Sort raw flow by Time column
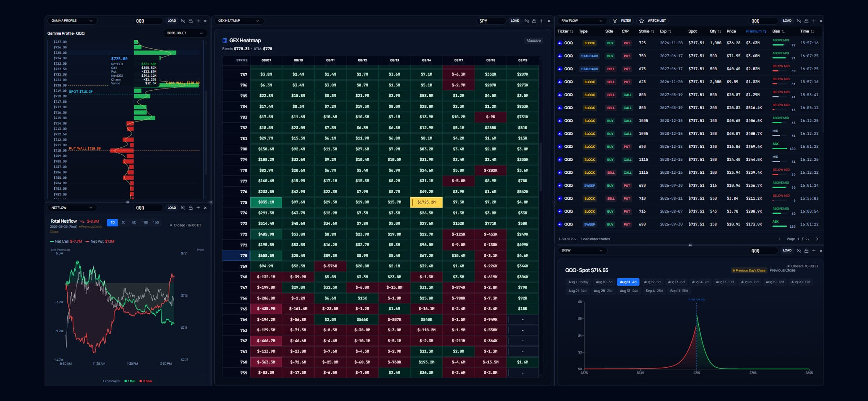Screen dimensions: 868x401 pyautogui.click(x=807, y=31)
